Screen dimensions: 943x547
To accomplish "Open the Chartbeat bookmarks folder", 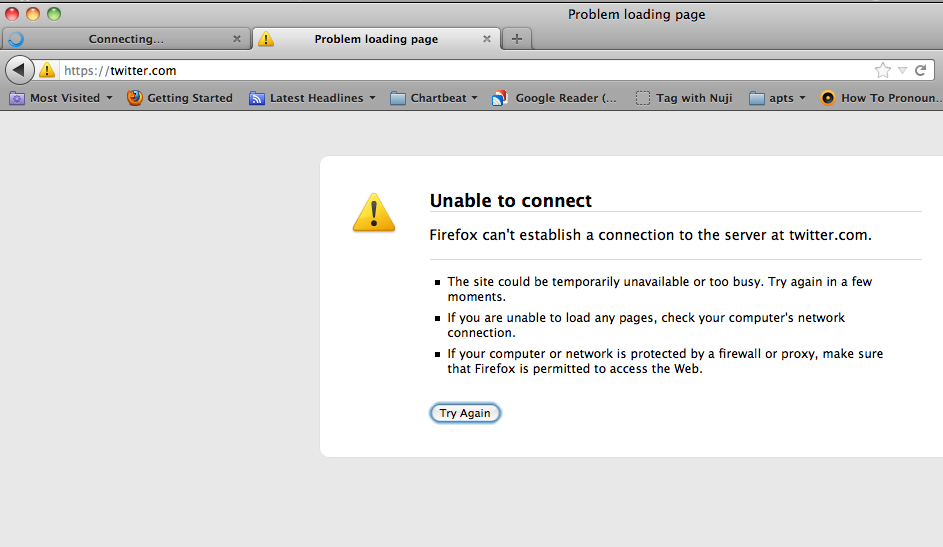I will pos(434,98).
